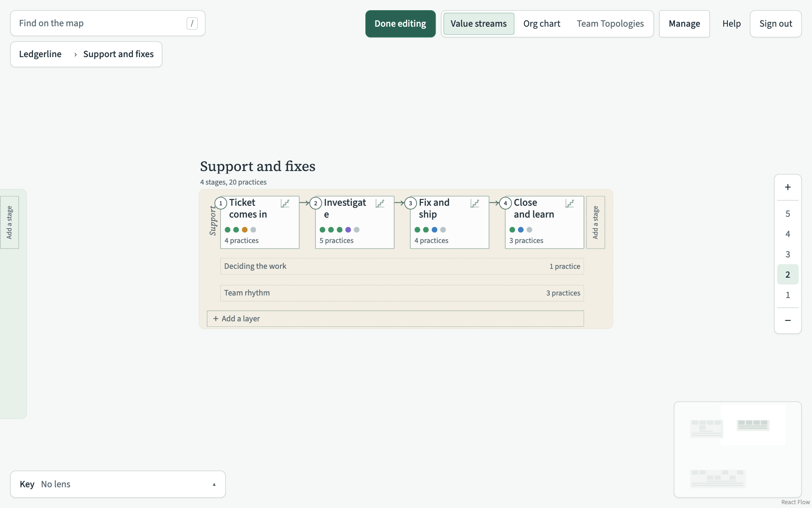The width and height of the screenshot is (812, 508).
Task: Select zoom level 2
Action: 787,275
